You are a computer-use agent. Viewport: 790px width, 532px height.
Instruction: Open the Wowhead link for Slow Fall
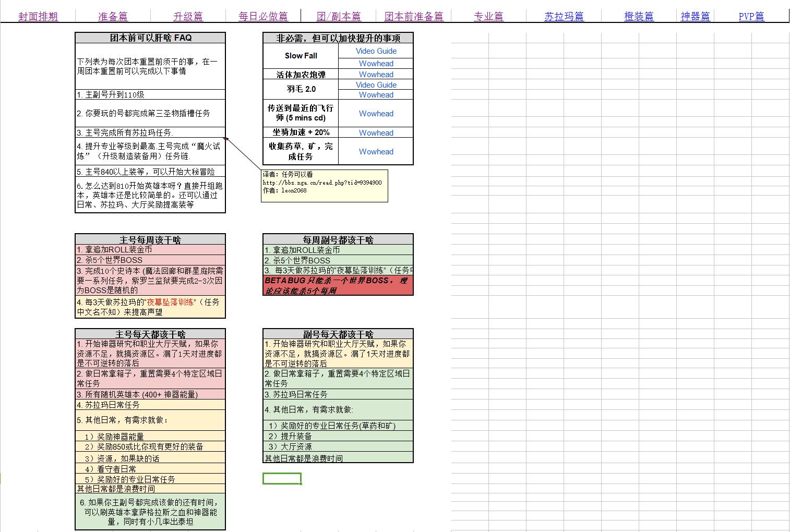pos(376,63)
